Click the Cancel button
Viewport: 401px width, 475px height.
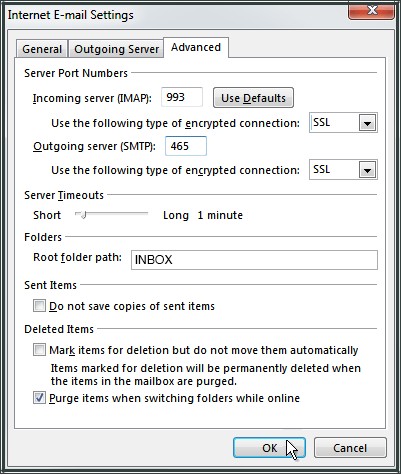point(350,448)
